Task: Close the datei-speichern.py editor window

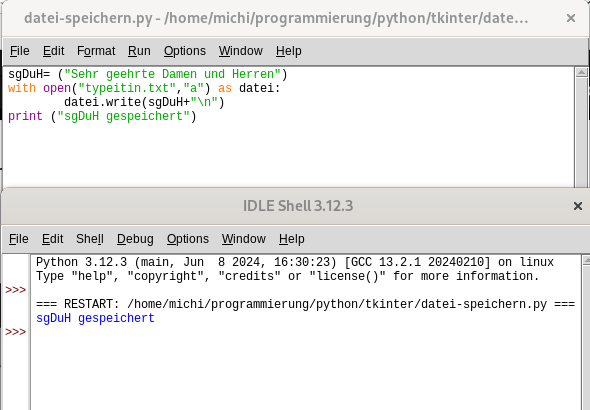Action: 571,18
